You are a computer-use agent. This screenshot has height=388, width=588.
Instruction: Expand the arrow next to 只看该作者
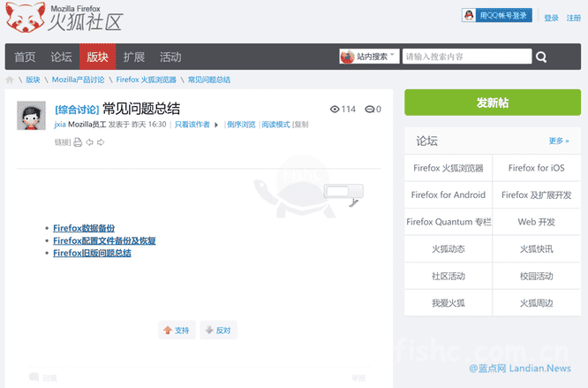[x=216, y=125]
